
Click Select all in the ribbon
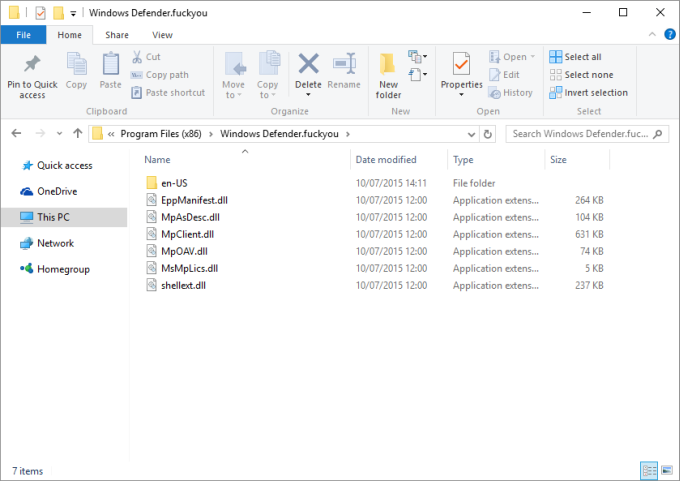tap(575, 57)
